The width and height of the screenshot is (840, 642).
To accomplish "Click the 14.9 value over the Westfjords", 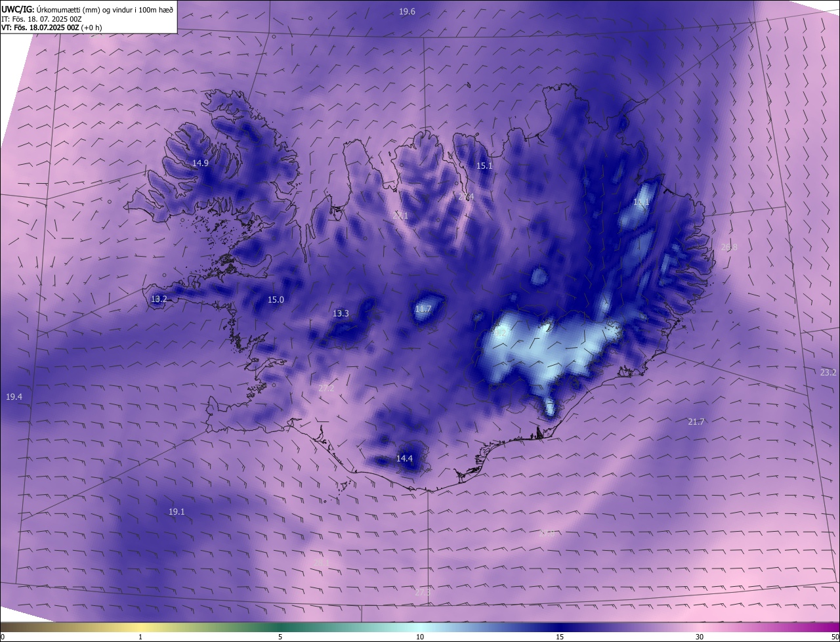I will point(200,163).
